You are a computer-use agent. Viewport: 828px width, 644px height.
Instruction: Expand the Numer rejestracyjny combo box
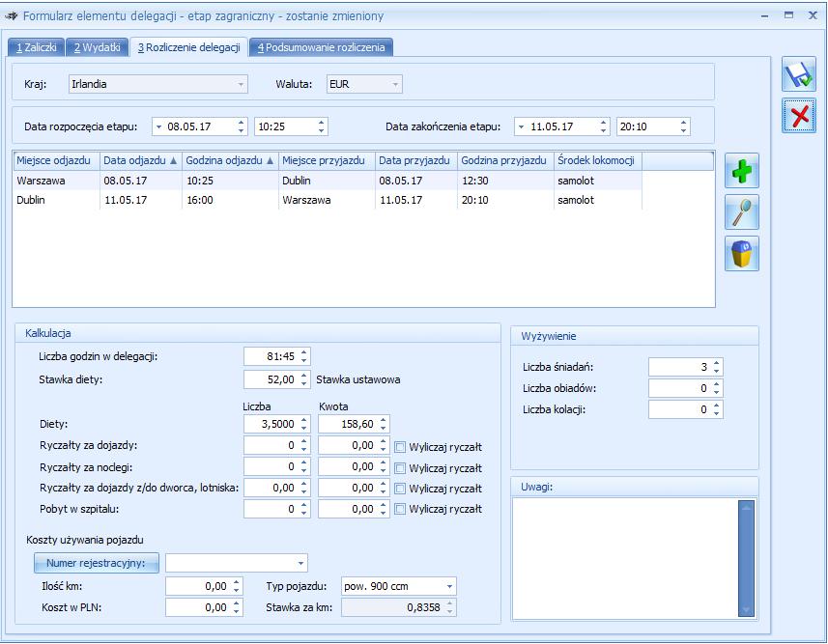(300, 563)
